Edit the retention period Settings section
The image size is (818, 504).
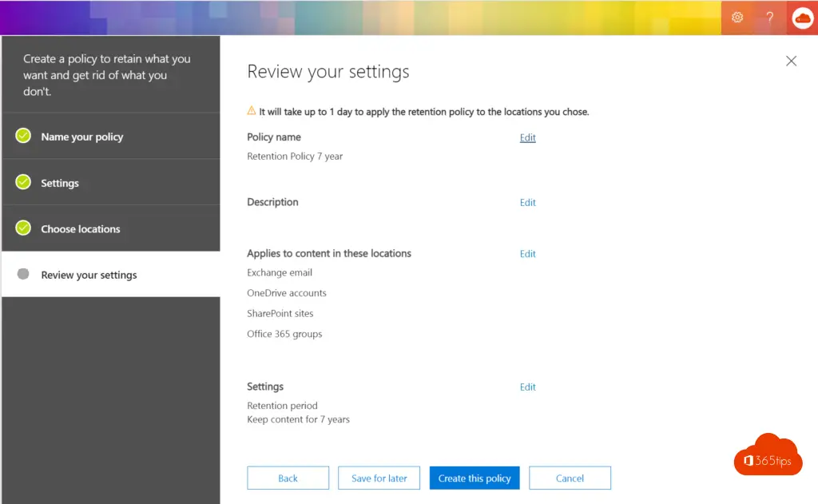(x=527, y=387)
